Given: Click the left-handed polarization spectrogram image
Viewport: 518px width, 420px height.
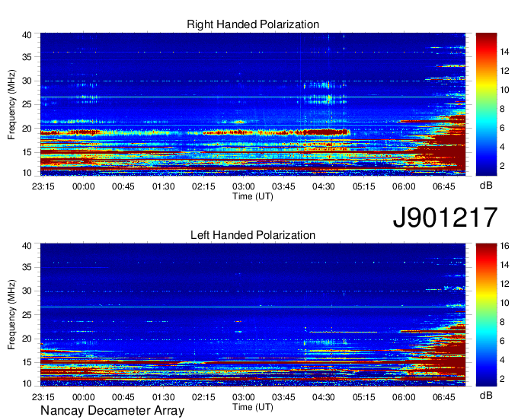Looking at the screenshot, I should tap(253, 315).
